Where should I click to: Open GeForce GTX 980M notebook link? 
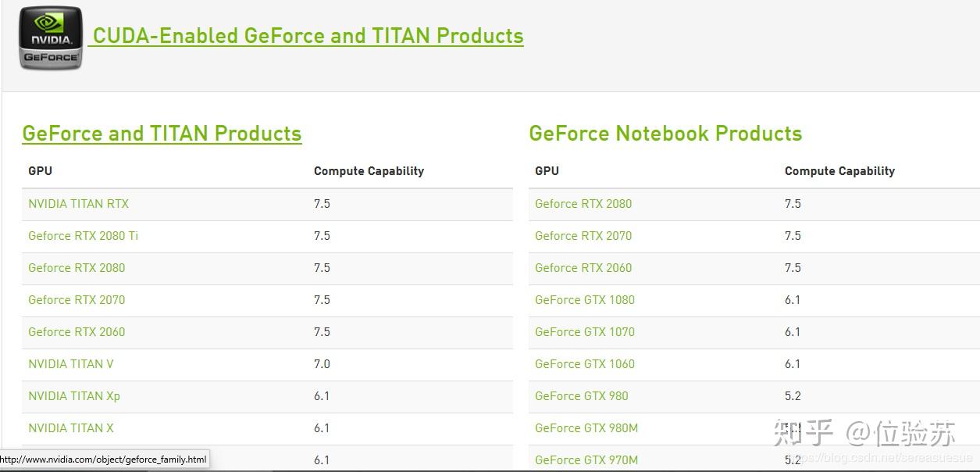pyautogui.click(x=586, y=428)
